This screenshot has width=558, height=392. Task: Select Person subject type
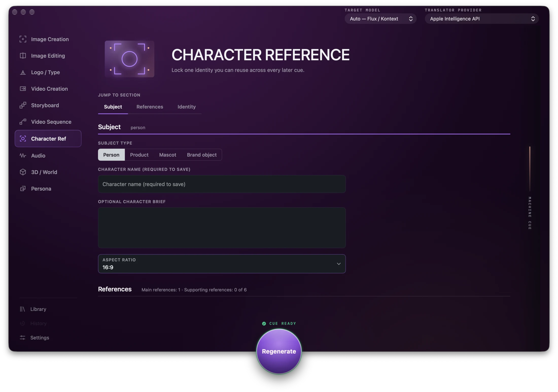point(111,155)
